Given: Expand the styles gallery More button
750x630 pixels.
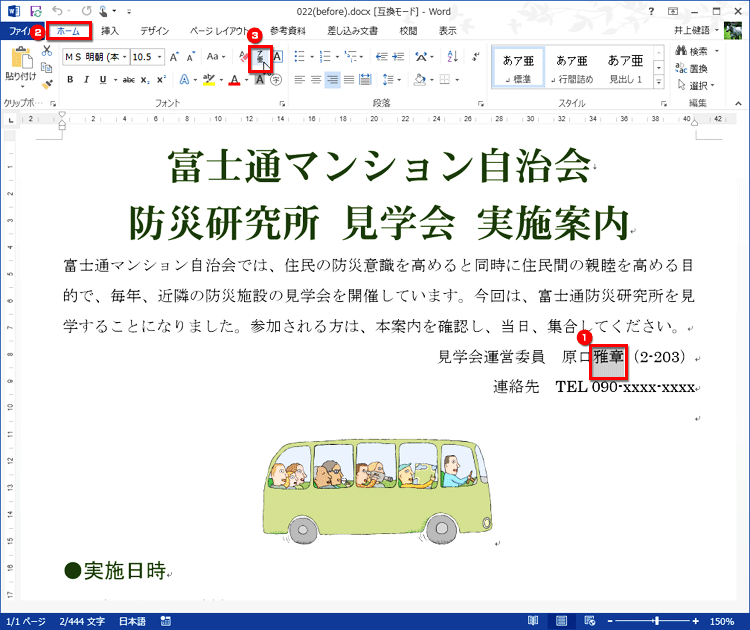Looking at the screenshot, I should 659,82.
